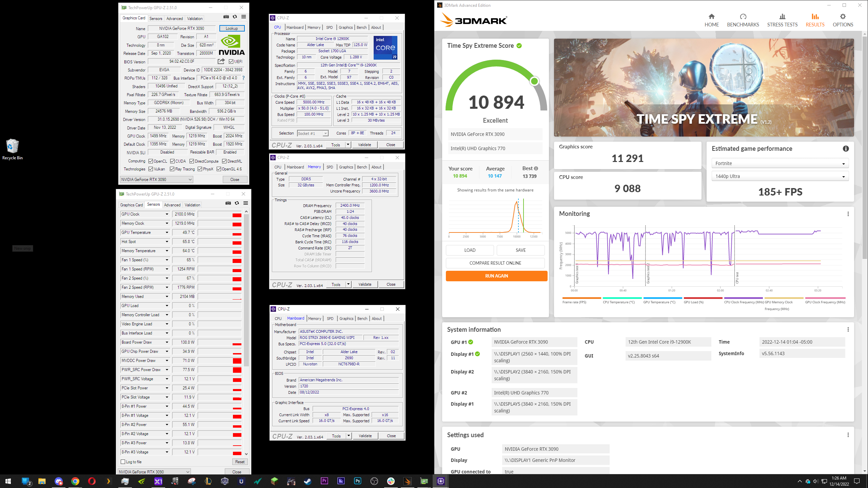Open Tools dropdown arrow in CPU-Z CPU window
Image resolution: width=868 pixels, height=488 pixels.
click(x=348, y=145)
